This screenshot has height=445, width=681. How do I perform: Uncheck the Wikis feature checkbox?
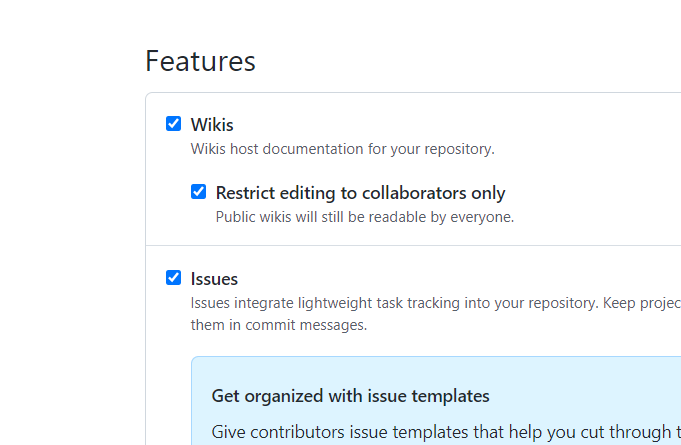[174, 124]
